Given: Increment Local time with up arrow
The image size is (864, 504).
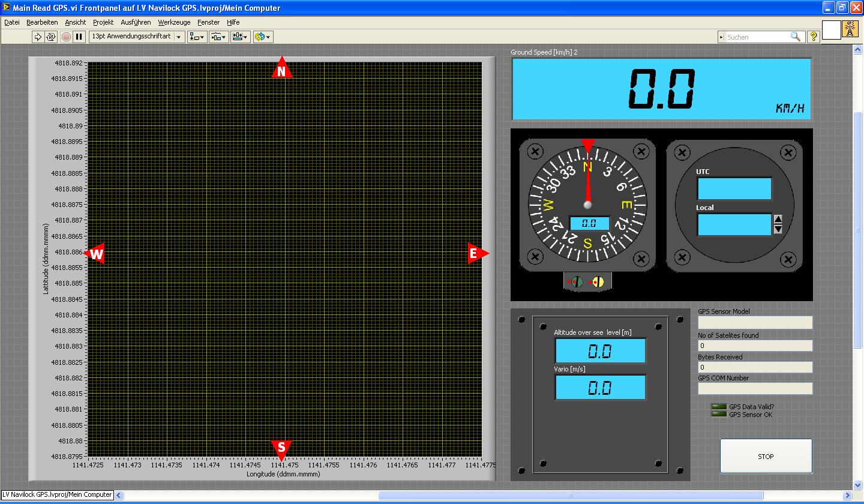Looking at the screenshot, I should click(778, 219).
